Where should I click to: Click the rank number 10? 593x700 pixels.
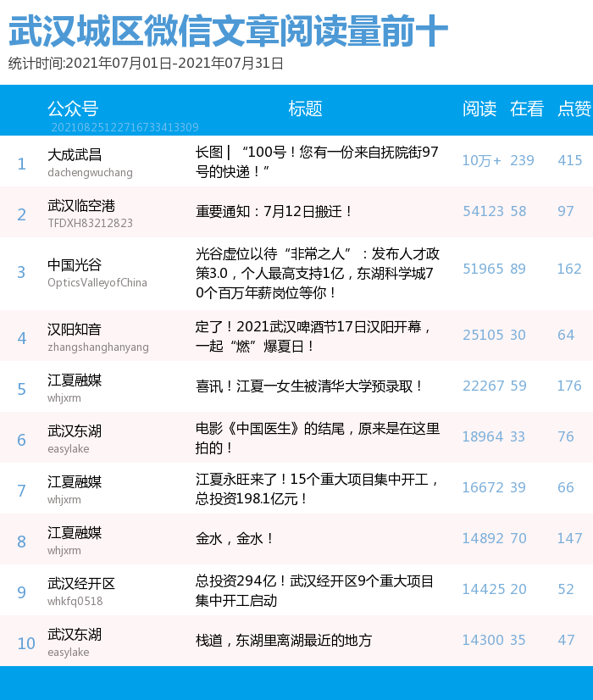tap(26, 643)
